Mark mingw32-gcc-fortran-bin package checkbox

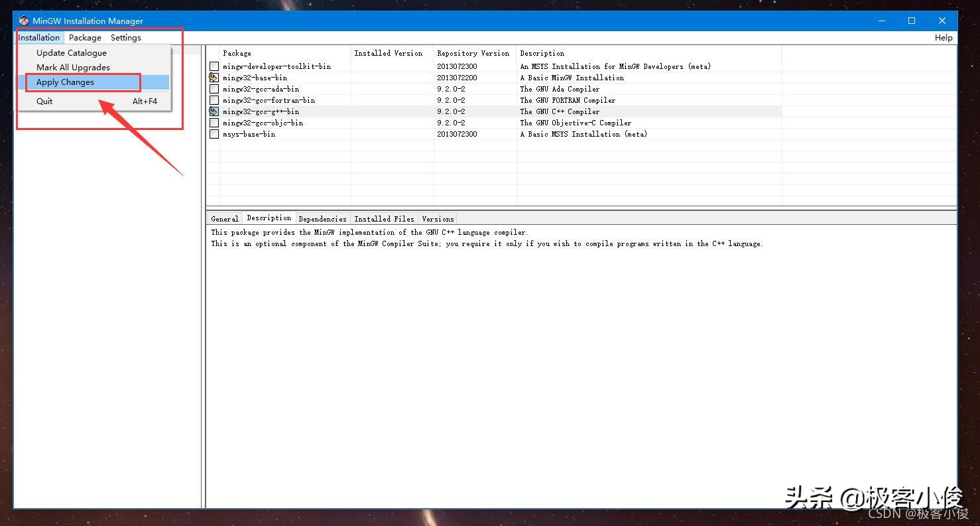coord(214,100)
